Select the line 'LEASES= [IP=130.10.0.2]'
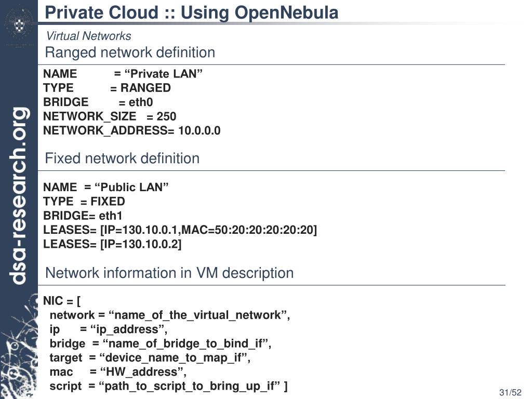This screenshot has width=532, height=399. (x=112, y=244)
